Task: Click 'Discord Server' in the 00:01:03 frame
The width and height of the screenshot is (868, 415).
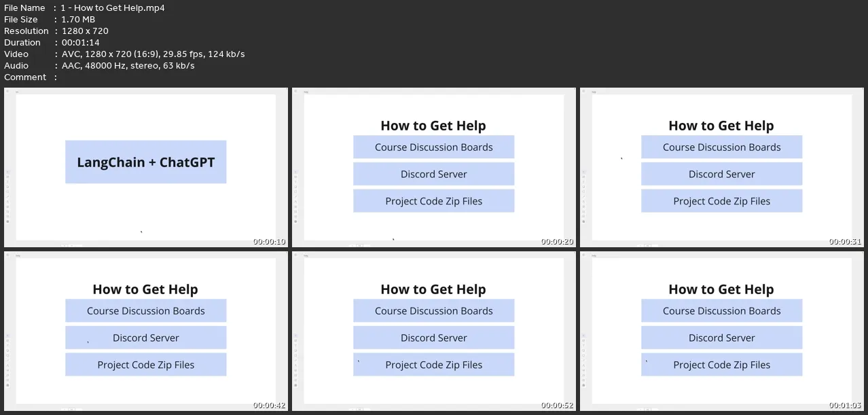Action: click(721, 338)
